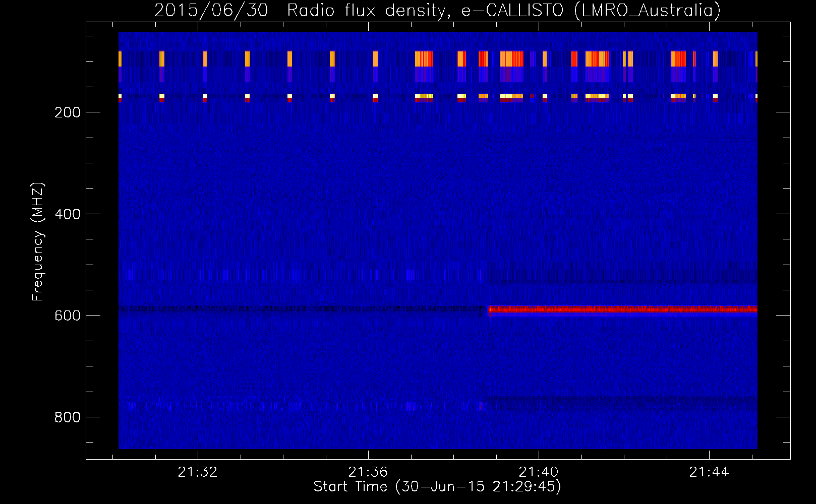Click the 200 frequency tick label

pyautogui.click(x=68, y=112)
